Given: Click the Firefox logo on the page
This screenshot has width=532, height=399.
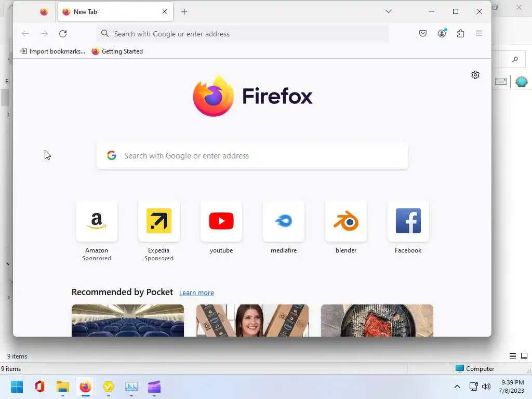Looking at the screenshot, I should coord(214,96).
